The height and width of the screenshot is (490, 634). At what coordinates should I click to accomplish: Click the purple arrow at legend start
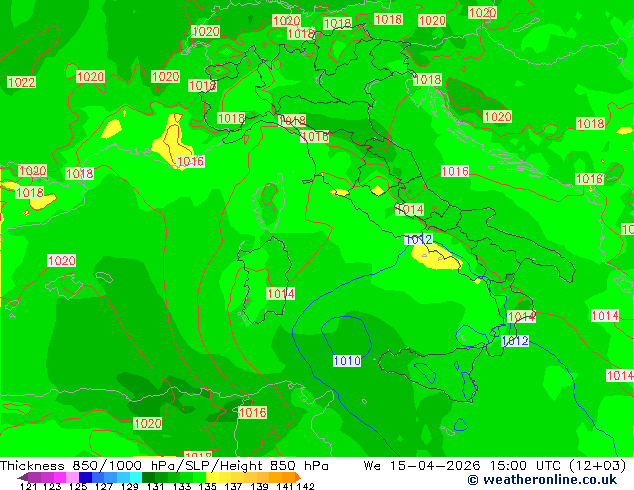23,477
